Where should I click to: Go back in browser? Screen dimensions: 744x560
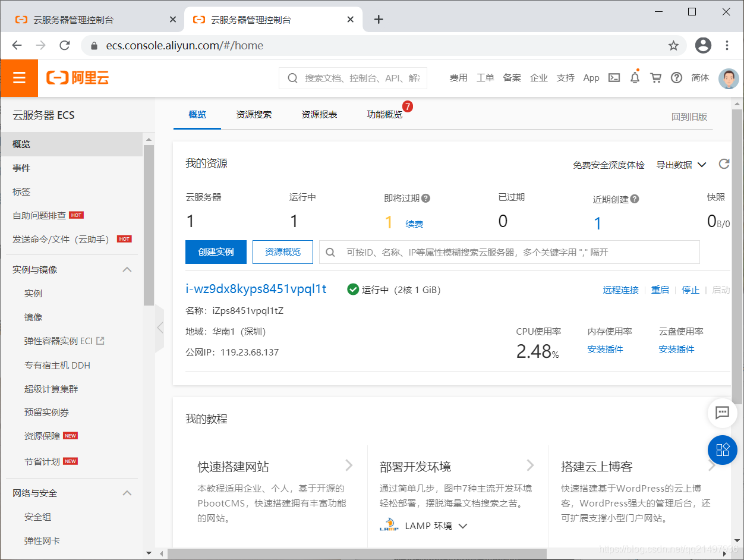17,45
